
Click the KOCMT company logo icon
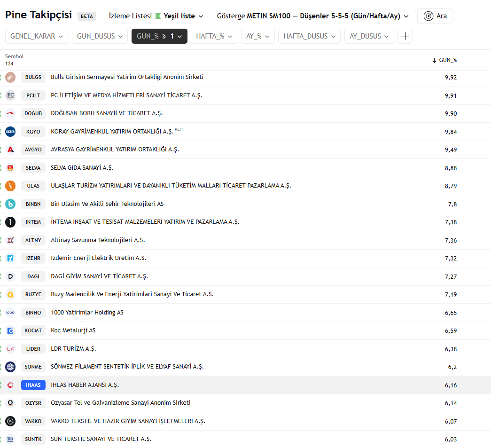10,330
